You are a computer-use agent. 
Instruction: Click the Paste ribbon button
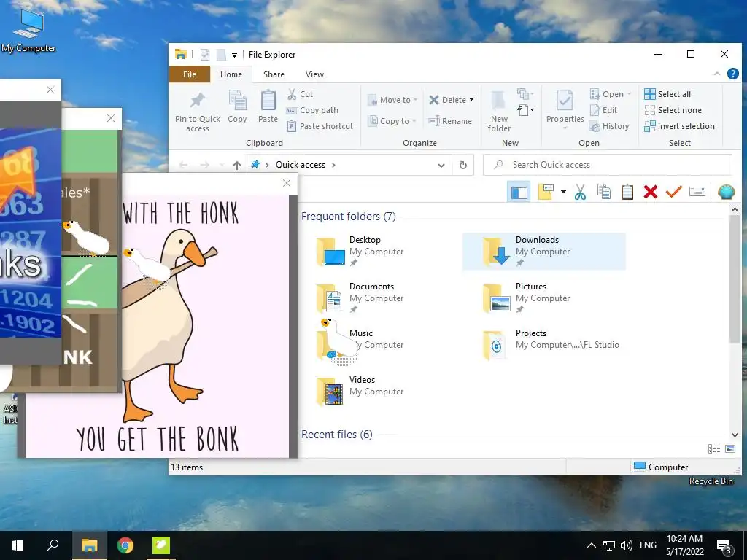coord(268,106)
